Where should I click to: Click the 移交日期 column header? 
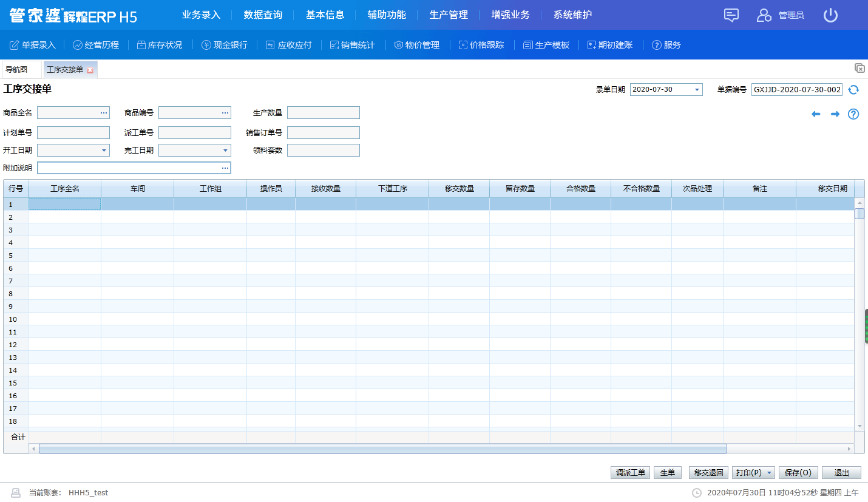(x=826, y=189)
